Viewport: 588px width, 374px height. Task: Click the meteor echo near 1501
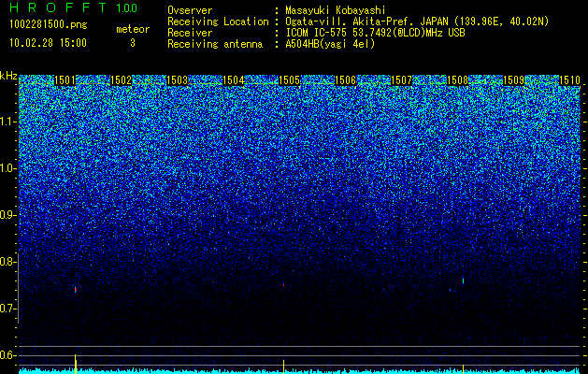(x=76, y=290)
